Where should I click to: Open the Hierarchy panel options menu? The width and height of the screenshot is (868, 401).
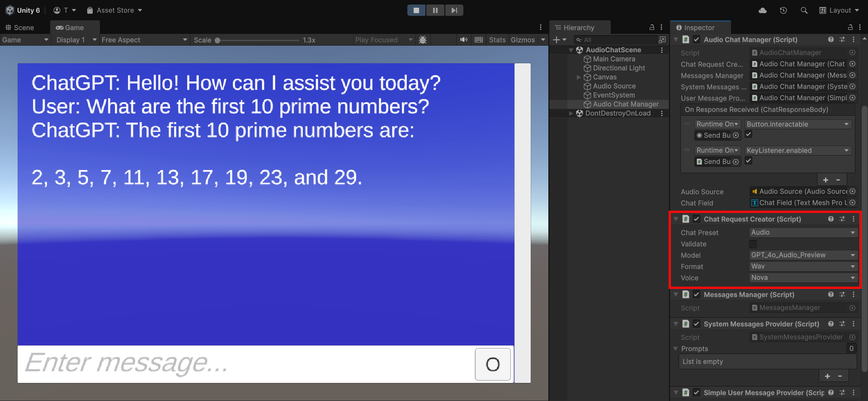point(661,28)
